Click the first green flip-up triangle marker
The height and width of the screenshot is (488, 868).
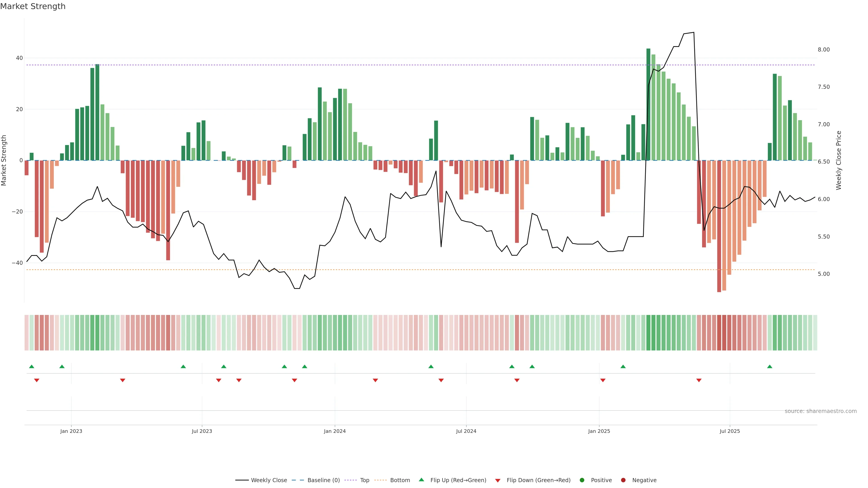pyautogui.click(x=32, y=366)
